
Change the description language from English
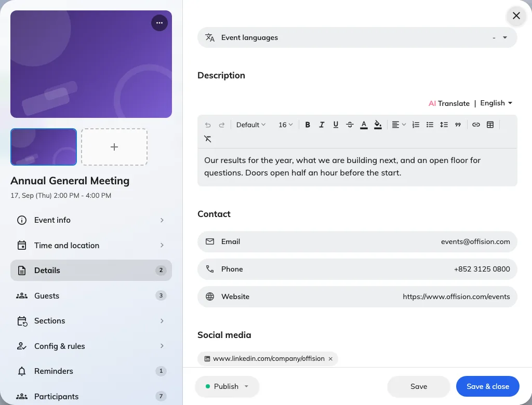point(496,103)
